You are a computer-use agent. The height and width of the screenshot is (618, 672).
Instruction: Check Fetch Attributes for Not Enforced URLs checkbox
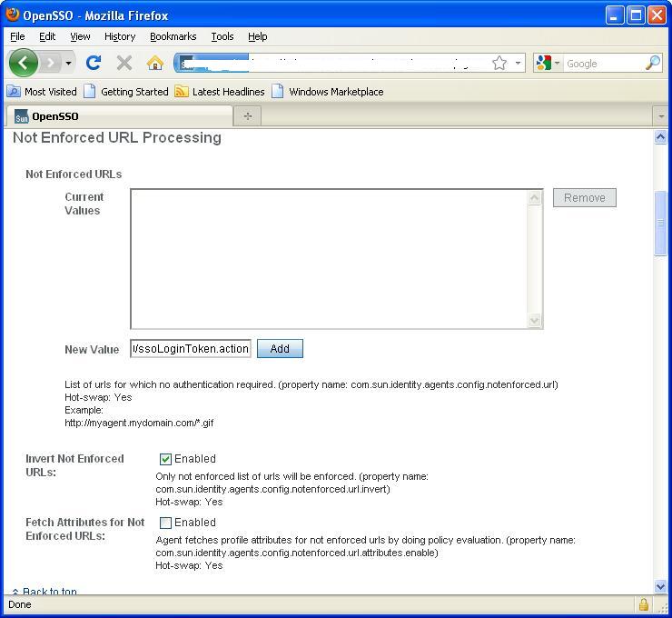point(165,523)
